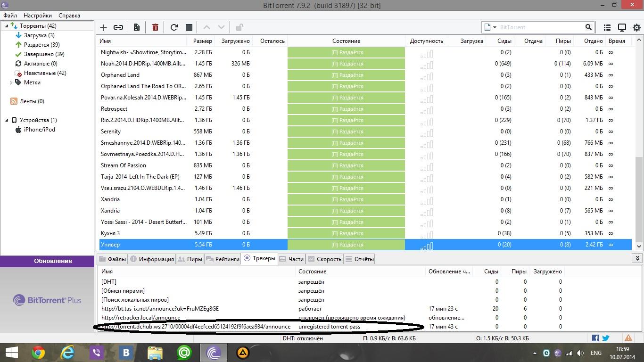Switch to the Скорость tab

[324, 259]
